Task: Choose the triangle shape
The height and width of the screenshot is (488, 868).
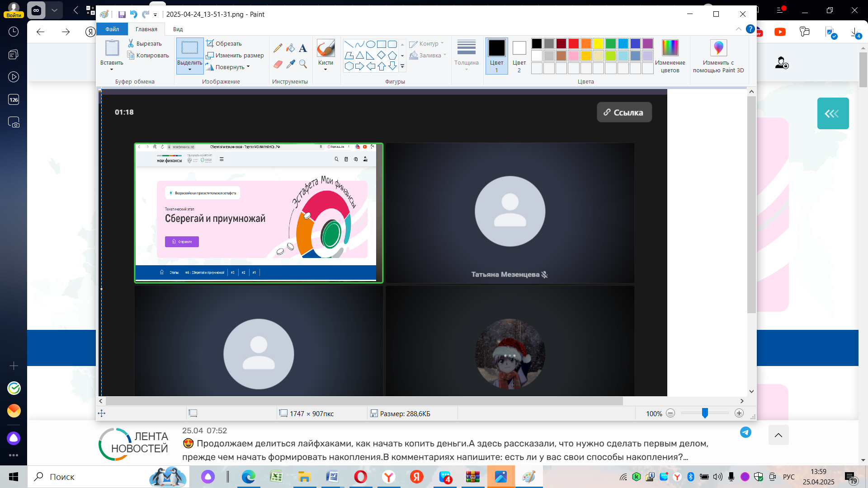Action: (360, 55)
